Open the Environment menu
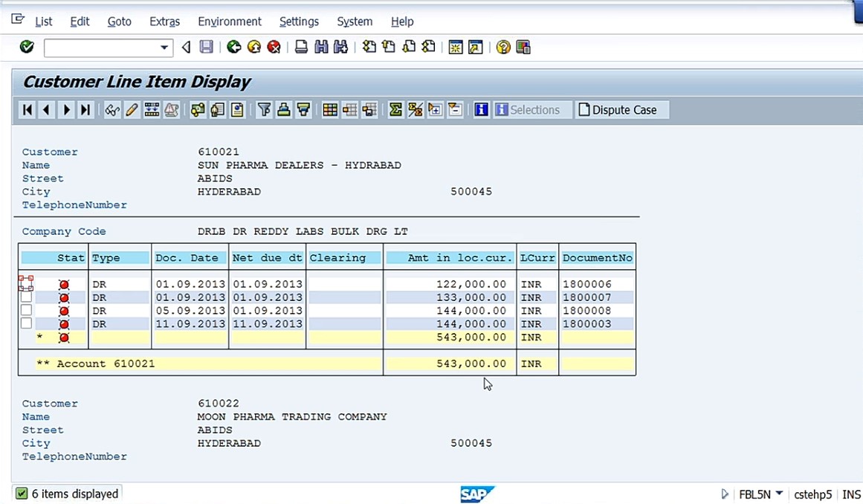The width and height of the screenshot is (863, 504). [230, 22]
